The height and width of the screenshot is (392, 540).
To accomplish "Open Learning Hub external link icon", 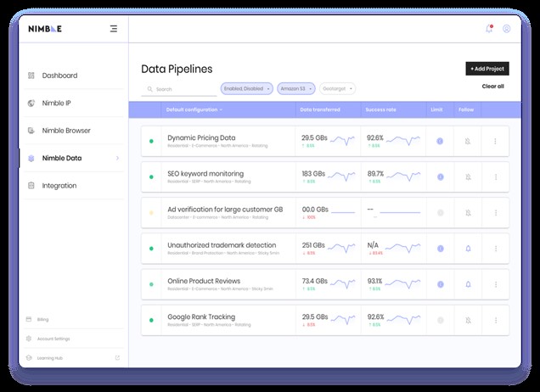I will click(117, 358).
